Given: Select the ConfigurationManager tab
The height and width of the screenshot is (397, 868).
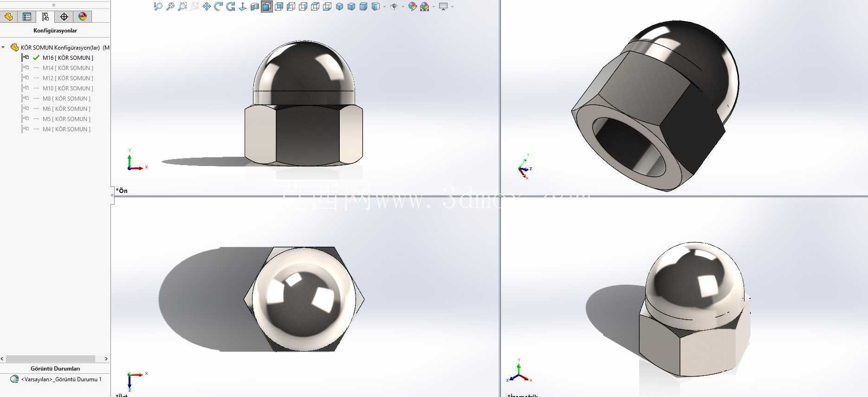Looking at the screenshot, I should 45,17.
